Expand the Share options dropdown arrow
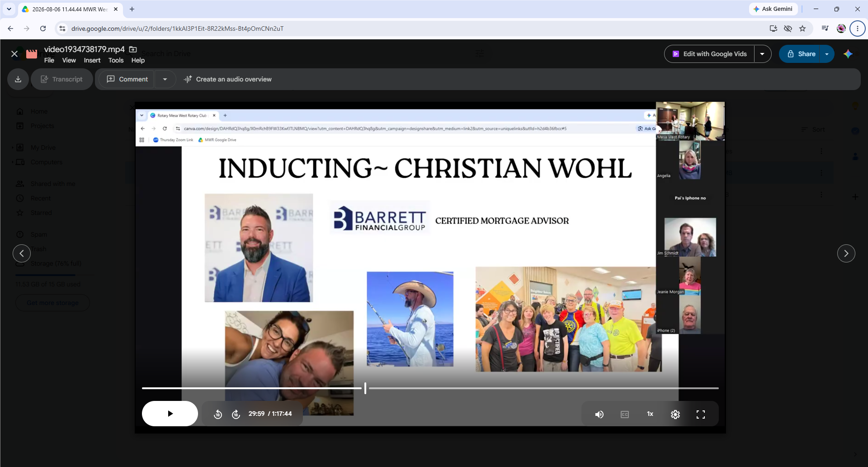This screenshot has height=467, width=868. [x=827, y=54]
